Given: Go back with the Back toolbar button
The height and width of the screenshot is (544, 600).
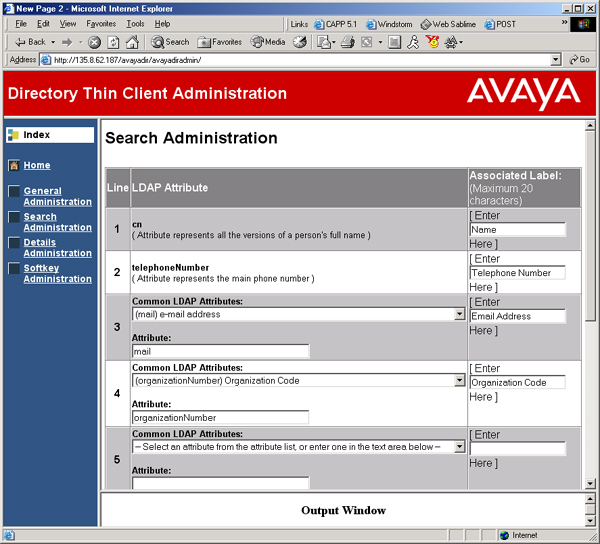Looking at the screenshot, I should pyautogui.click(x=30, y=42).
